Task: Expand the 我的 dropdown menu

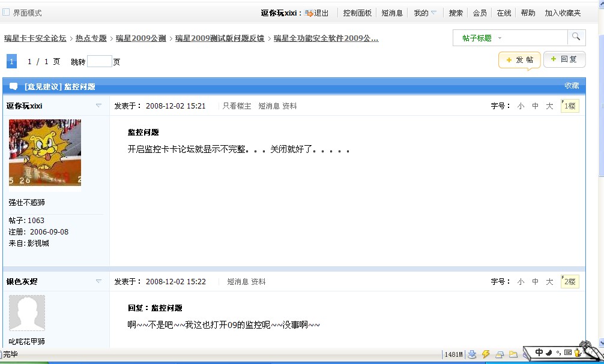Action: click(x=425, y=13)
